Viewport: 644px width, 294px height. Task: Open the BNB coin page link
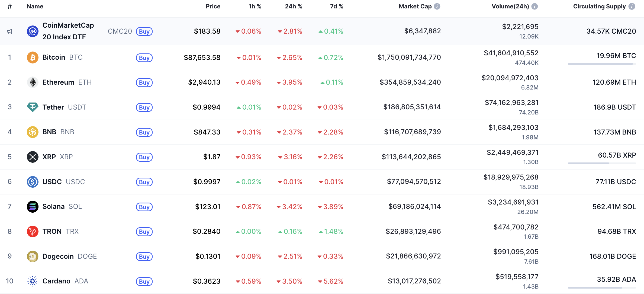(49, 132)
